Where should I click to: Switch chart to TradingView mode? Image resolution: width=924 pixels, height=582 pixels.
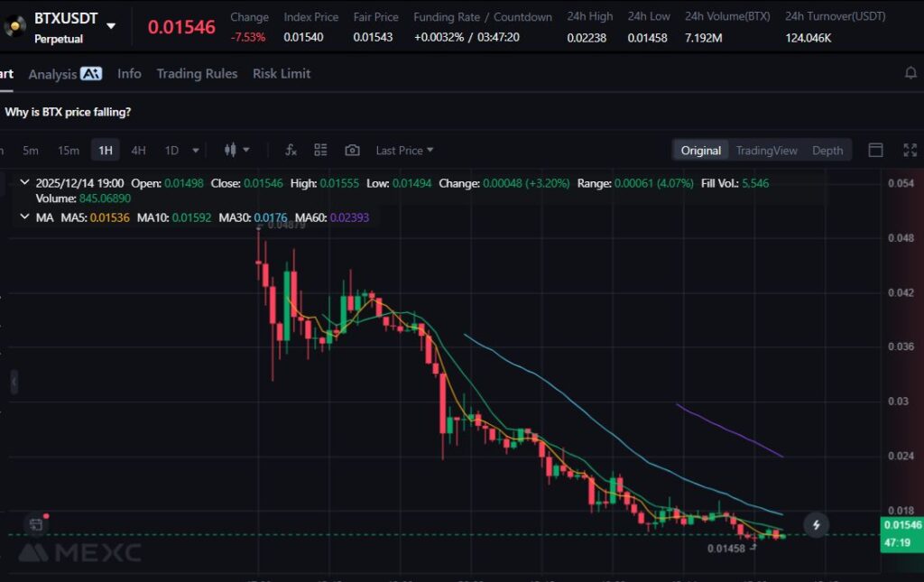coord(766,151)
